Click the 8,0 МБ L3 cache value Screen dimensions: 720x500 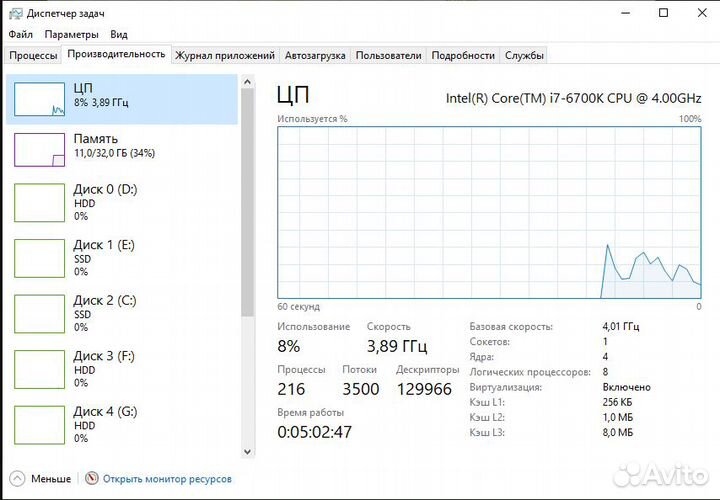[x=618, y=433]
